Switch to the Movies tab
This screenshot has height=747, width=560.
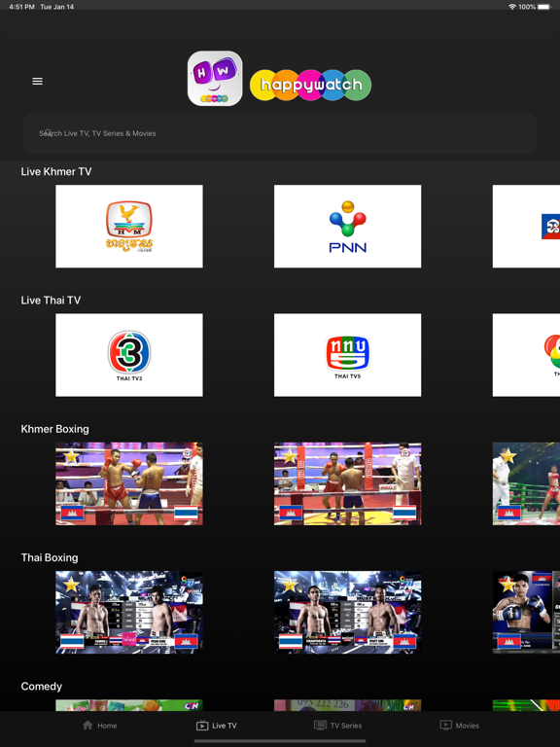460,726
